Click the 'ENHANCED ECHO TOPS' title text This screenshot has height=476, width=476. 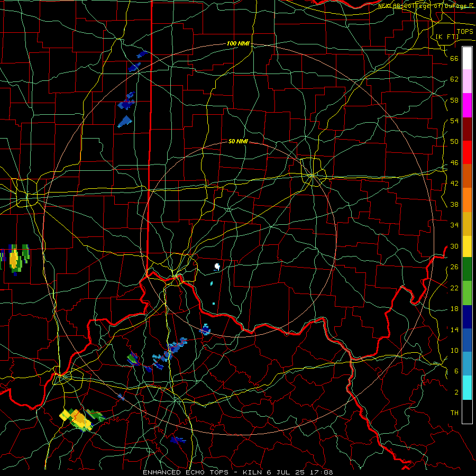pyautogui.click(x=185, y=472)
